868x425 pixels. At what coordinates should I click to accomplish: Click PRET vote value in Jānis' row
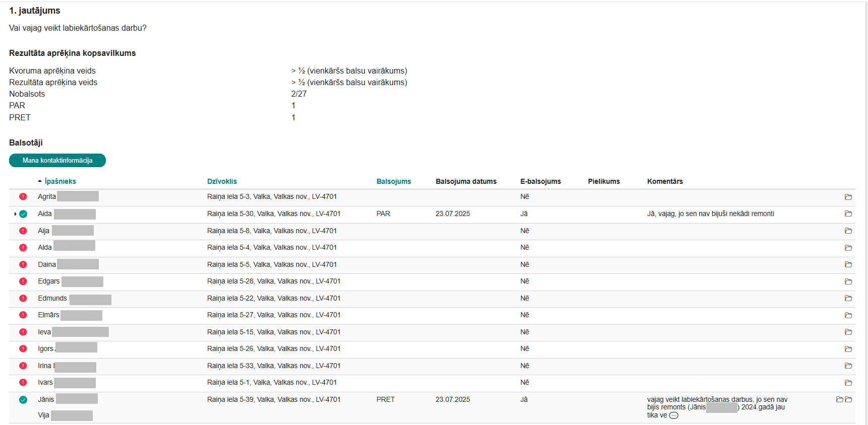[386, 399]
